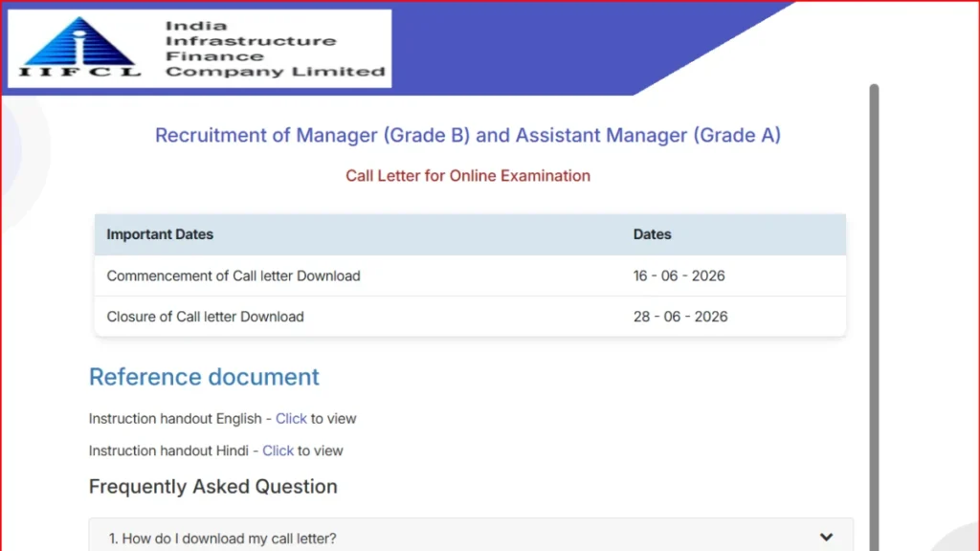Click the page vertical scrollbar
The height and width of the screenshot is (551, 980).
coord(874,318)
